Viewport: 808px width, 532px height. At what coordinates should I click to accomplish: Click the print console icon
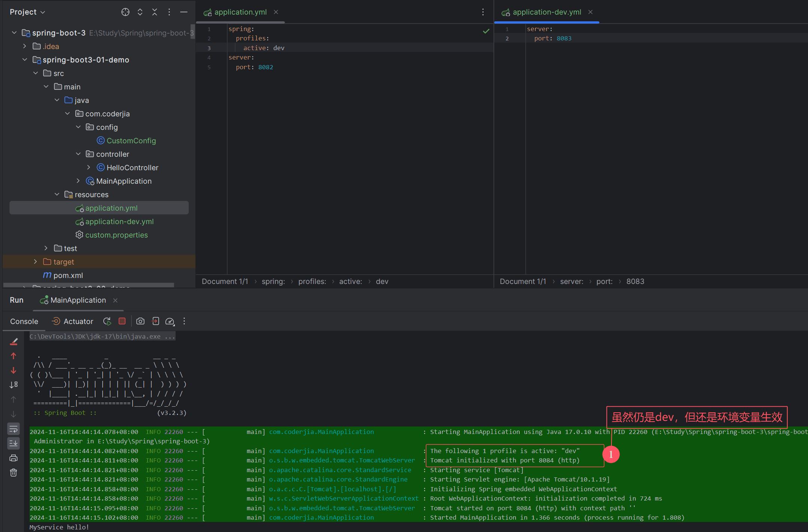click(x=14, y=458)
